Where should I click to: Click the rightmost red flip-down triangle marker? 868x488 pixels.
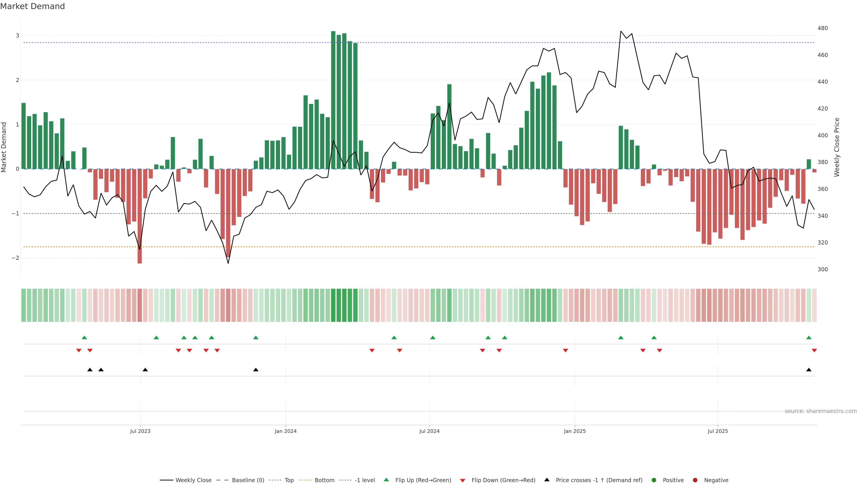[814, 351]
